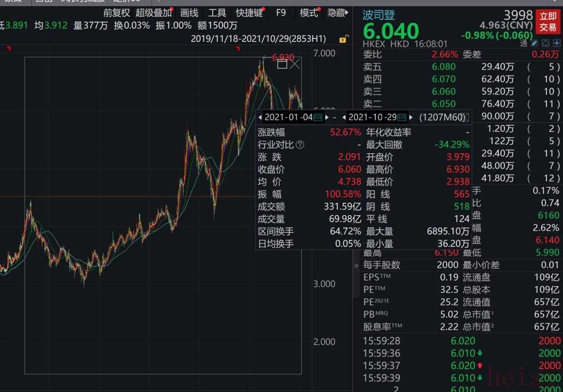Screen dimensions: 563x392
Task: Click the 立即交易 trade now button
Action: click(548, 21)
